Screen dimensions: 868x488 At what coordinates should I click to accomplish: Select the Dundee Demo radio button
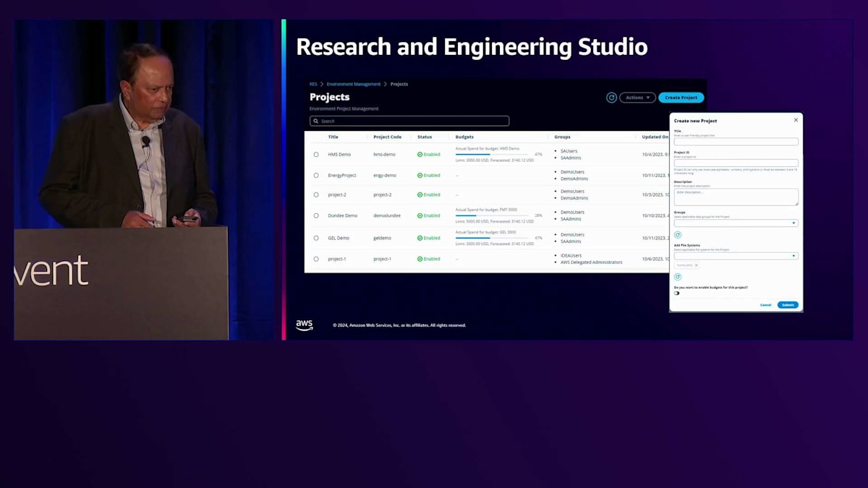(x=316, y=215)
